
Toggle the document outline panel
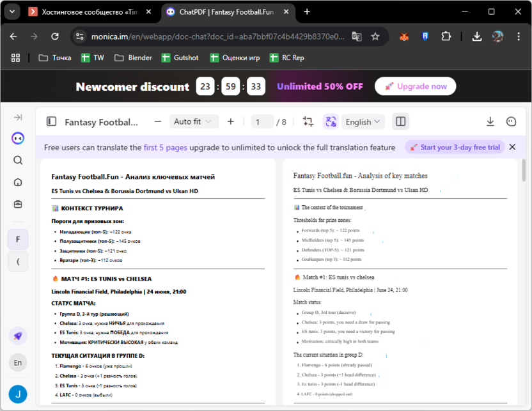tap(51, 121)
